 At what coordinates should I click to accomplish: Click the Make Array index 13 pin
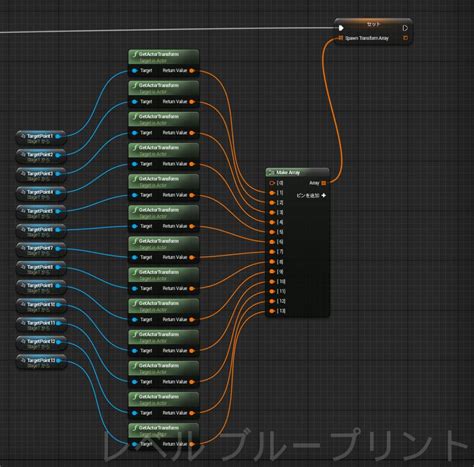272,311
